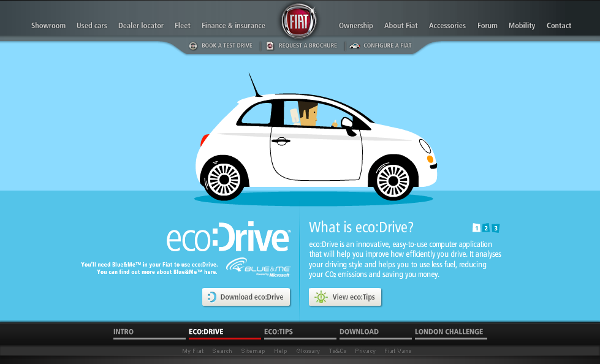Open the Help link
Image resolution: width=600 pixels, height=364 pixels.
(281, 351)
